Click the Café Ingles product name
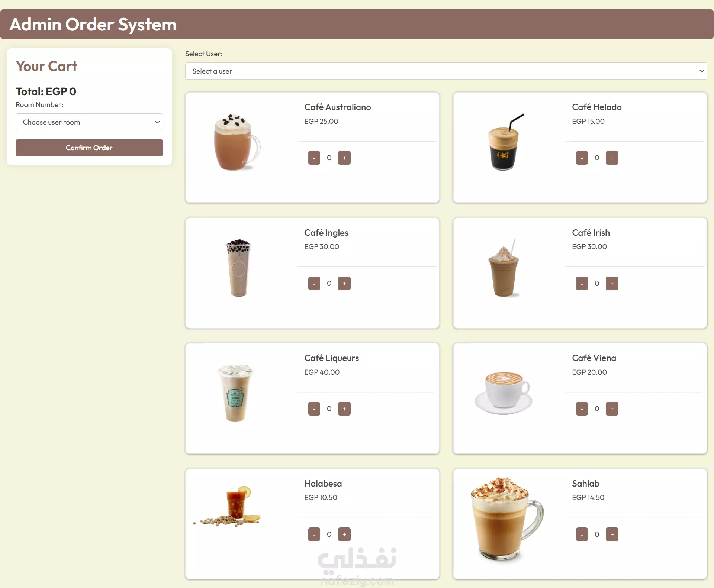 click(326, 233)
